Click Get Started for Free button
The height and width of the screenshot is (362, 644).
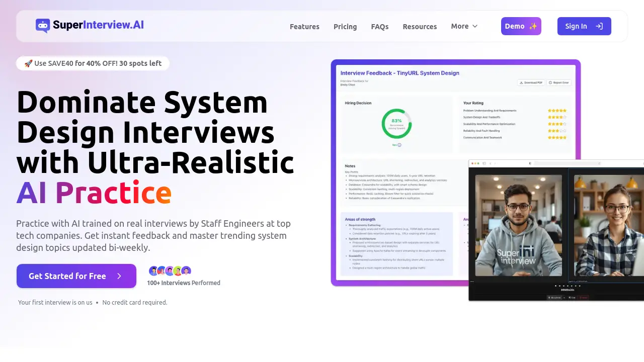pyautogui.click(x=76, y=276)
